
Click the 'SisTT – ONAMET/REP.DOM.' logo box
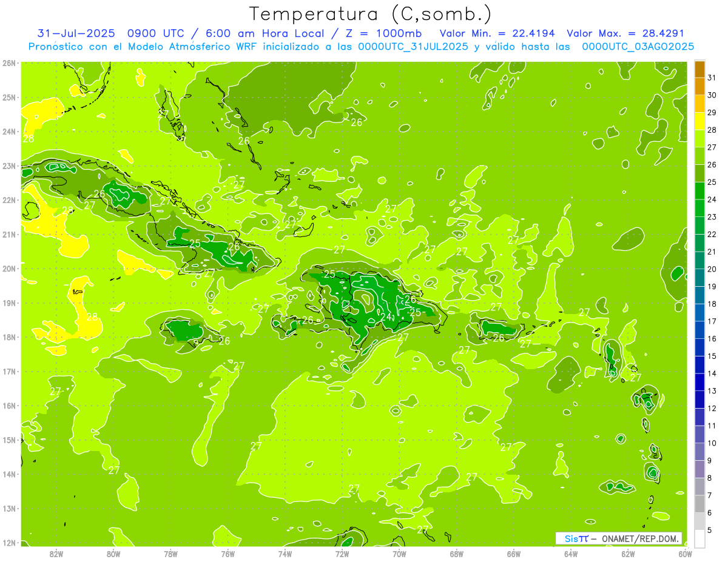coord(619,538)
